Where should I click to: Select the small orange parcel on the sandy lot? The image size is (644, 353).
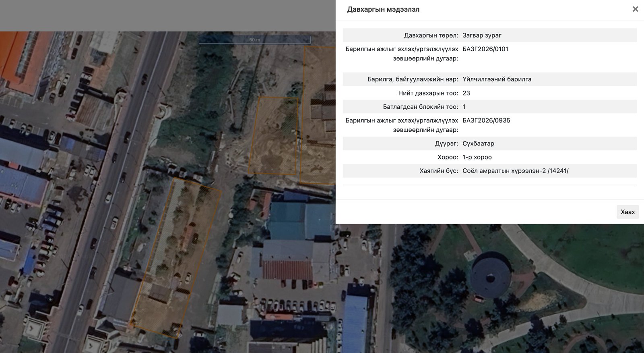[273, 135]
